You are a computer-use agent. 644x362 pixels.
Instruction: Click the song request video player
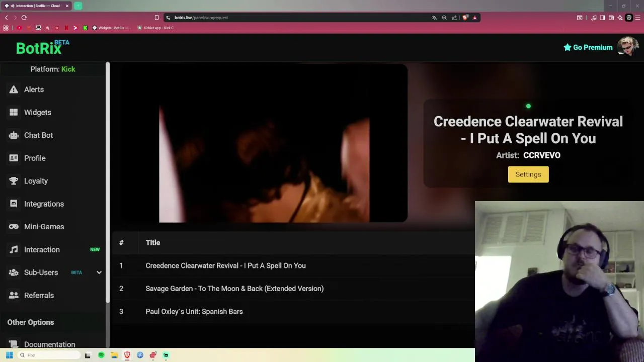[264, 143]
